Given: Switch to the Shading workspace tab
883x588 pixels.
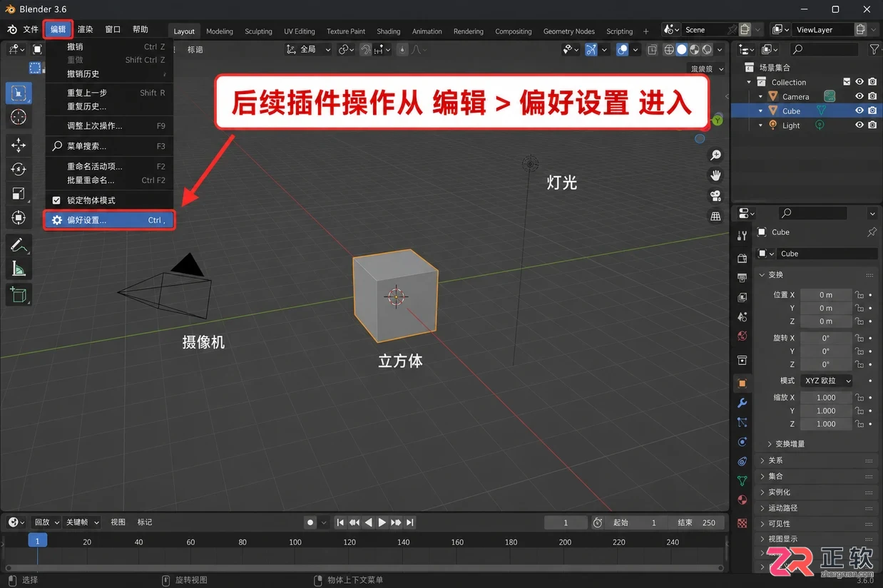Looking at the screenshot, I should 388,31.
